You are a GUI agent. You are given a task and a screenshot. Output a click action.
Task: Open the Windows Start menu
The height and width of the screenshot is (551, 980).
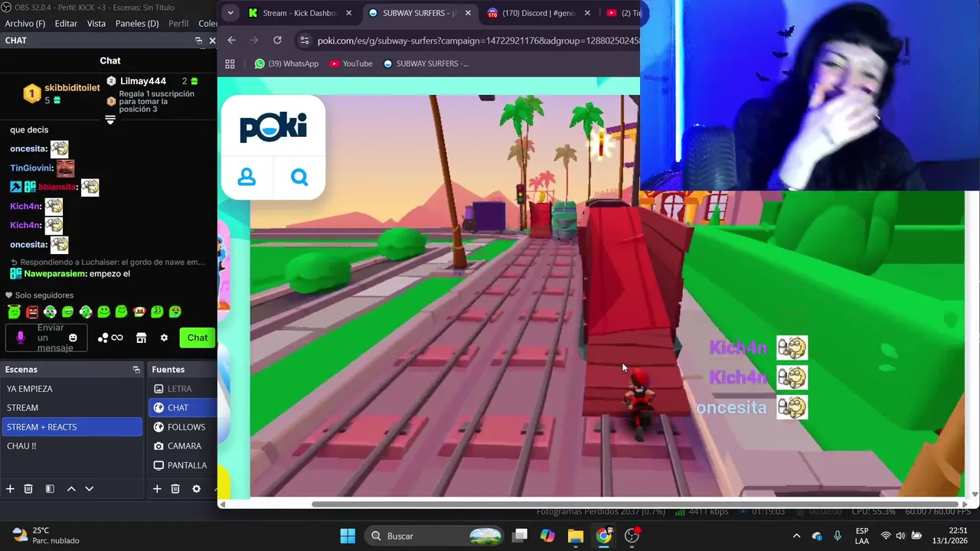tap(348, 536)
